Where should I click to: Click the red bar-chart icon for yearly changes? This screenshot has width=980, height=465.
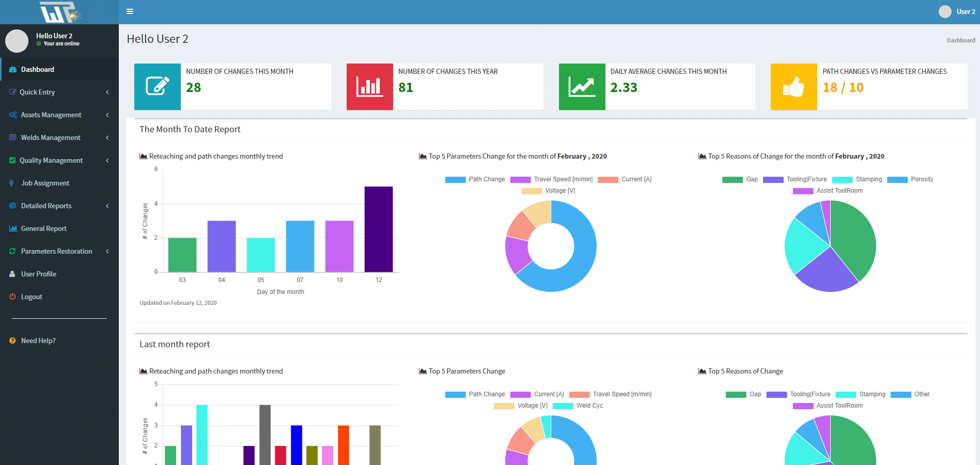[370, 87]
